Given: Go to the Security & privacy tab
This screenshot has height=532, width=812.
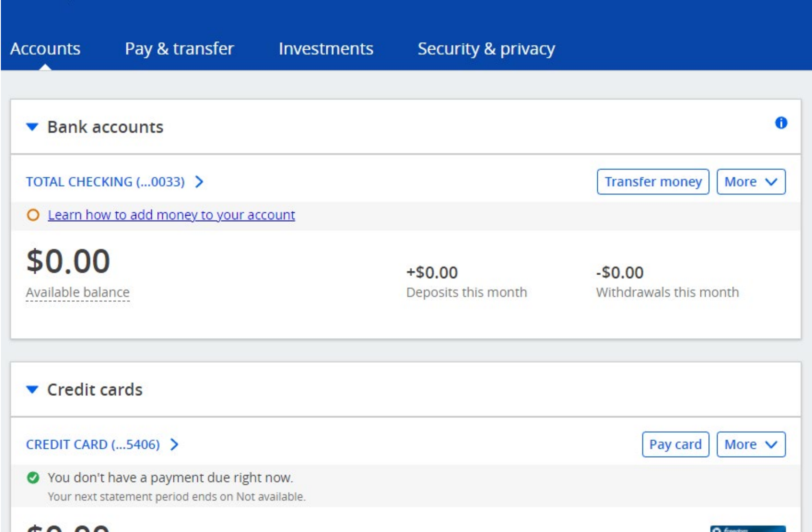Looking at the screenshot, I should (486, 49).
